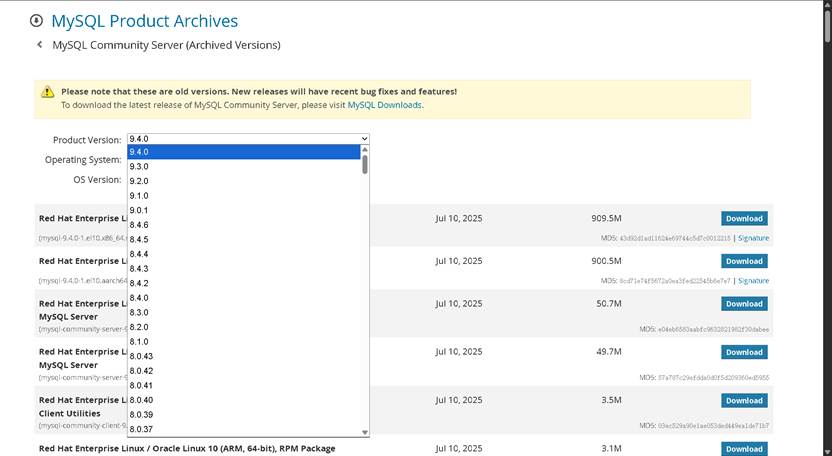Click the 'Operating System:' label
832x456 pixels.
click(83, 160)
